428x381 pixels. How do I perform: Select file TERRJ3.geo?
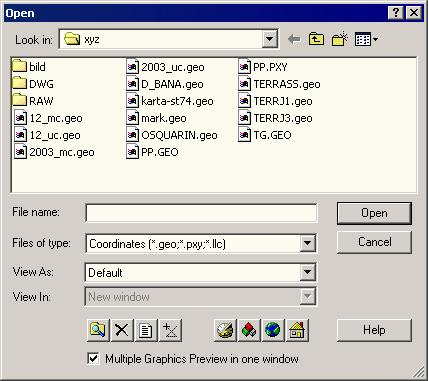[276, 118]
